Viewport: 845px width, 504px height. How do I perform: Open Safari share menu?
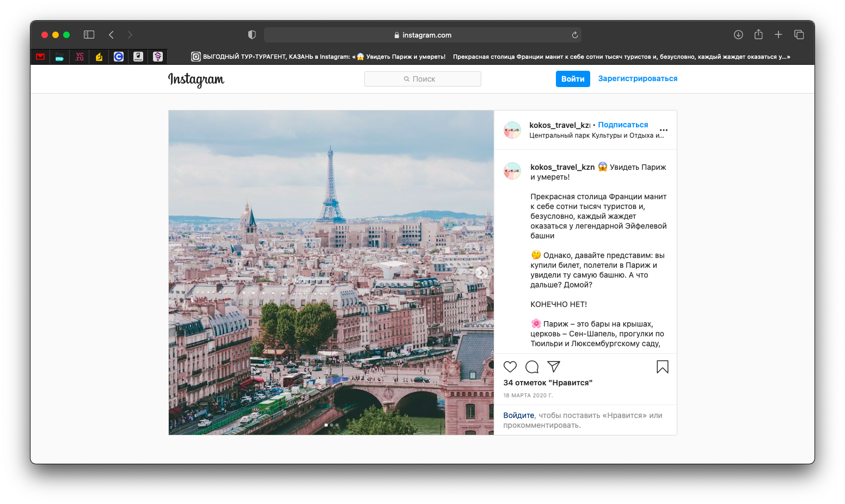[x=758, y=35]
